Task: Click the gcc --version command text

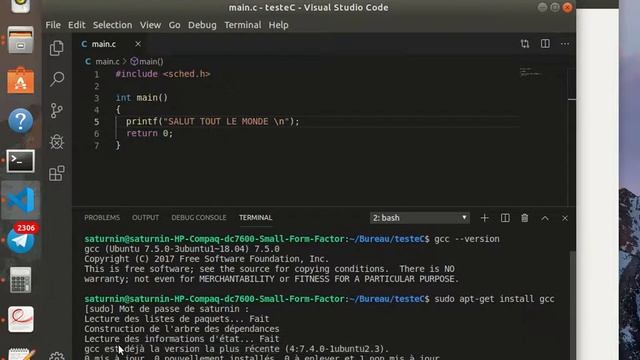Action: (467, 239)
